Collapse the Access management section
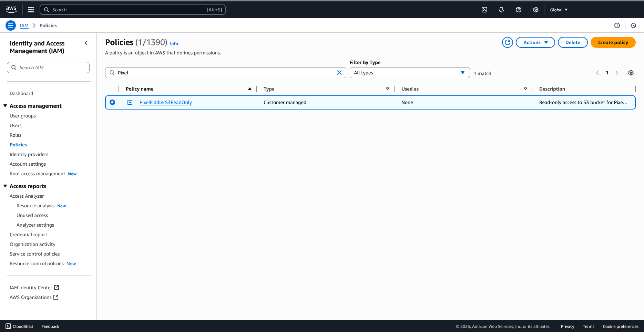Image resolution: width=644 pixels, height=332 pixels. tap(5, 106)
